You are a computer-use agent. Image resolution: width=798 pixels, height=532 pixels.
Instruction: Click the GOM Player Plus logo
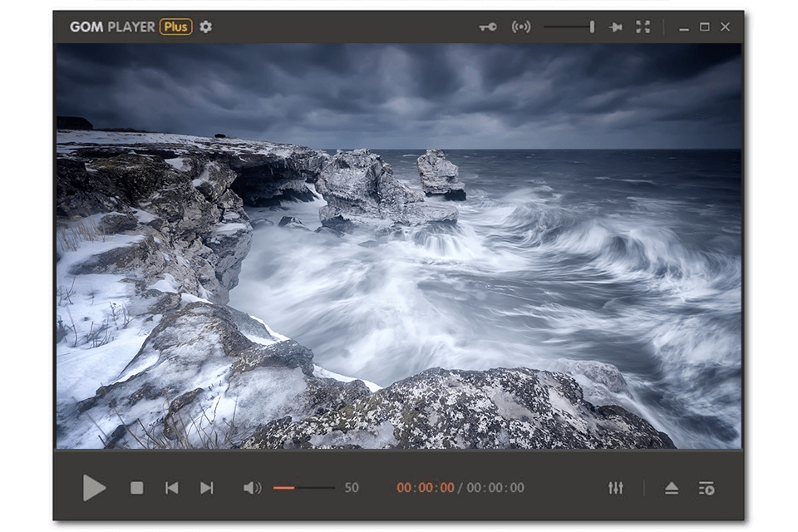131,27
